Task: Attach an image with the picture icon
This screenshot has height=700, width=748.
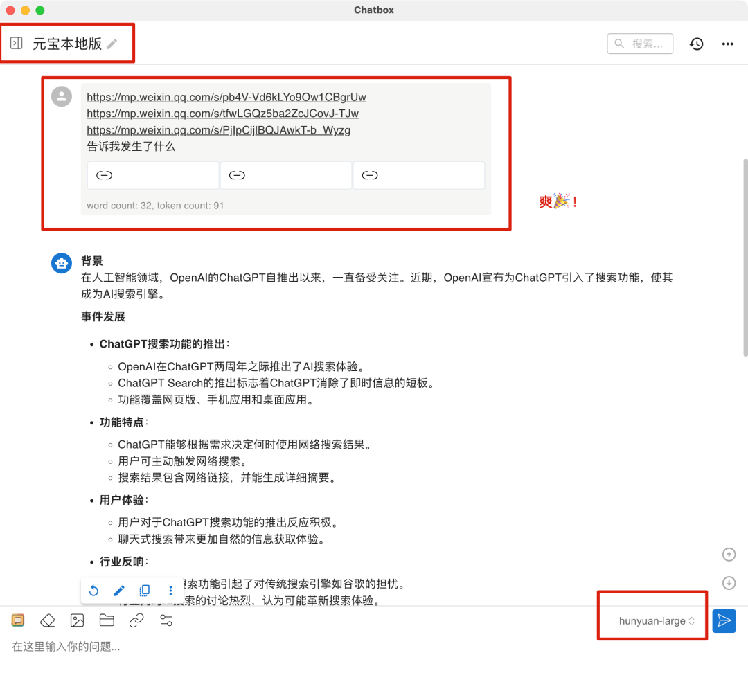Action: coord(78,620)
